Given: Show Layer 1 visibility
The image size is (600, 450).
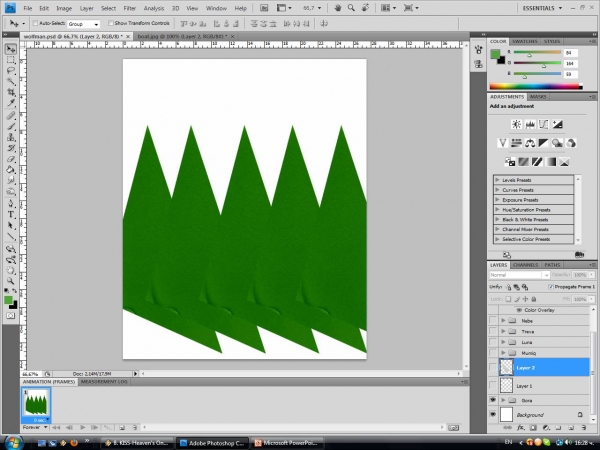Looking at the screenshot, I should click(x=493, y=385).
